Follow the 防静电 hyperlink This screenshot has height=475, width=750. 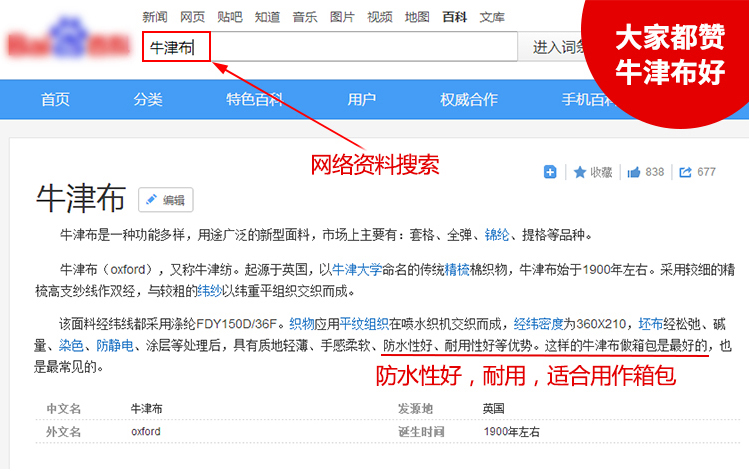(115, 345)
